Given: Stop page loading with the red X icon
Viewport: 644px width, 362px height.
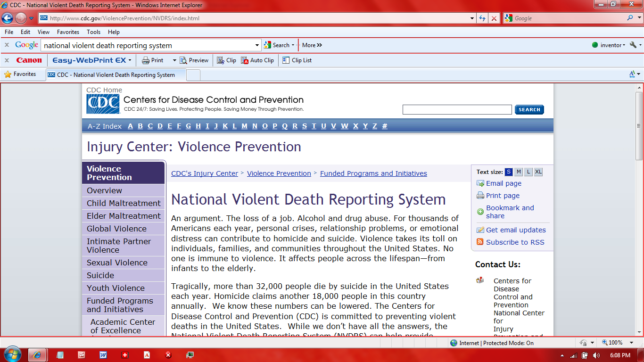Looking at the screenshot, I should 494,18.
